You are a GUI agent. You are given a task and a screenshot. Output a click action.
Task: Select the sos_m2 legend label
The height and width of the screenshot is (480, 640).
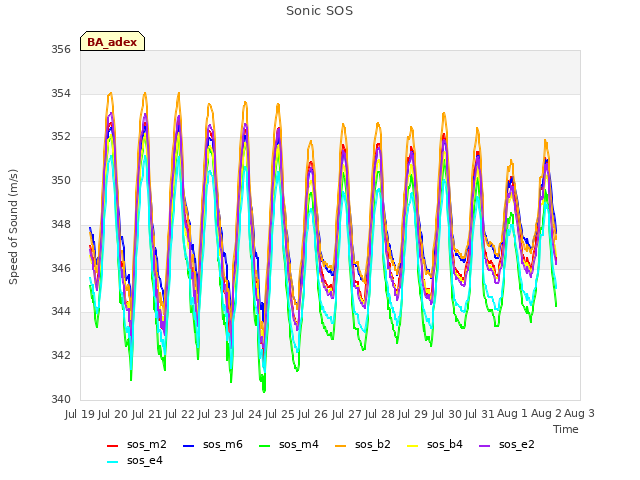coord(147,444)
